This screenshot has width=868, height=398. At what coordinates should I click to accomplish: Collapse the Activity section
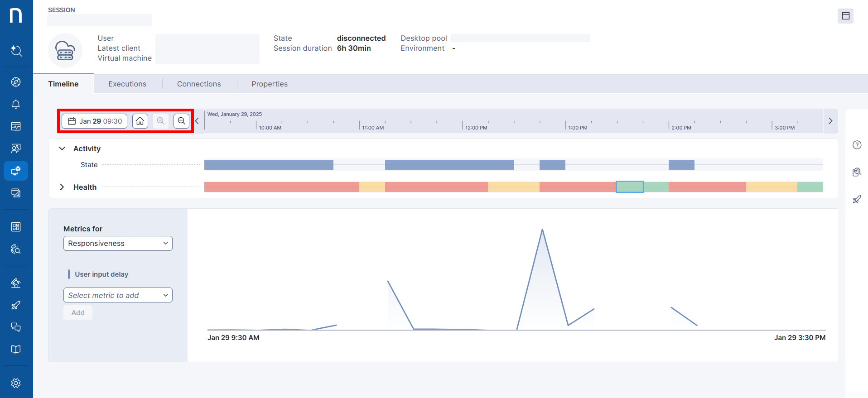pos(62,149)
